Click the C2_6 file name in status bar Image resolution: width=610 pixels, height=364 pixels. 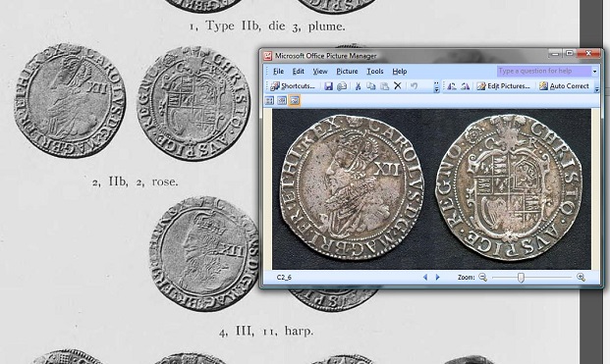click(284, 278)
